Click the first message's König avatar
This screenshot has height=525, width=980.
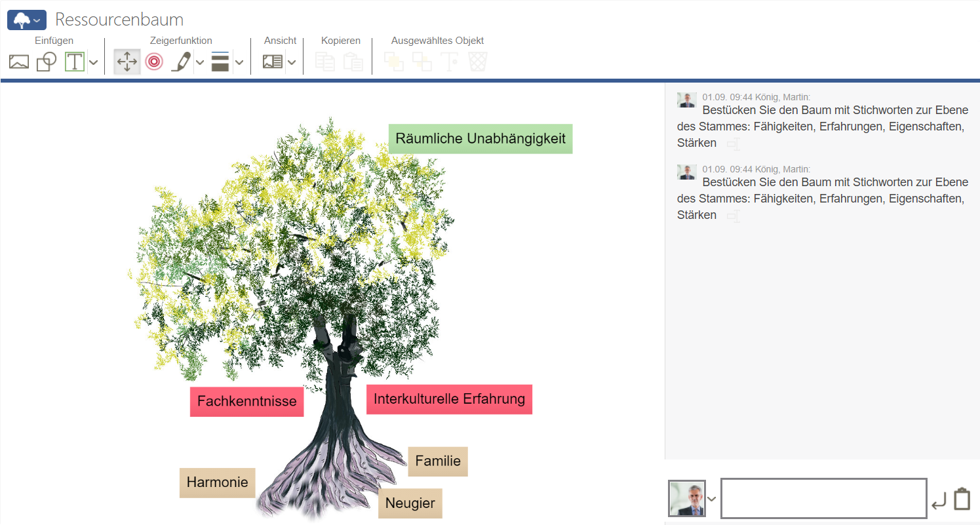pos(687,100)
